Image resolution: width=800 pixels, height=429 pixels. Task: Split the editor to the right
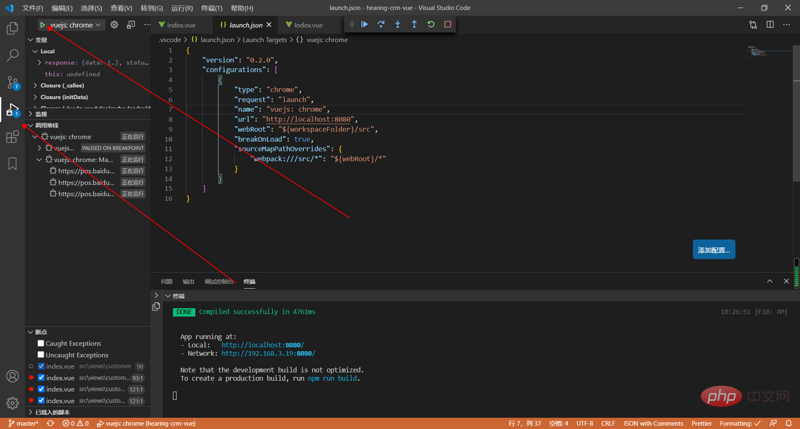pos(770,24)
